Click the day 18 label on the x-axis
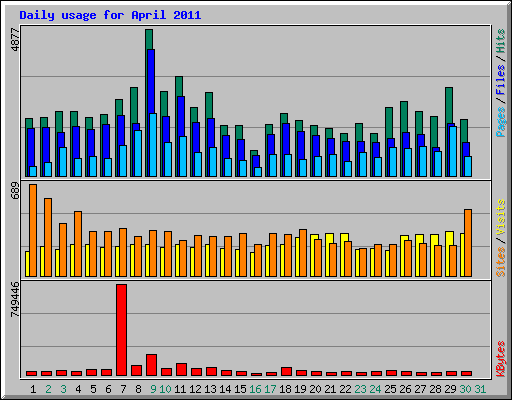This screenshot has width=512, height=400. point(285,389)
